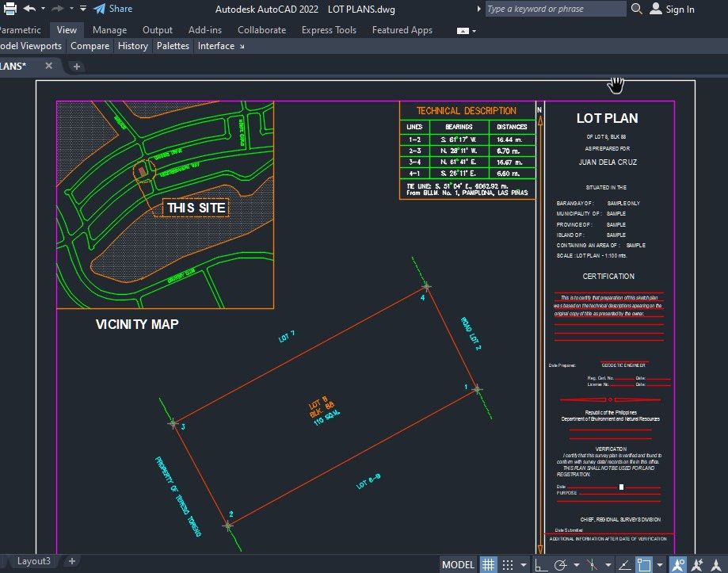The width and height of the screenshot is (728, 573).
Task: Toggle Object snap tracking
Action: pyautogui.click(x=625, y=564)
